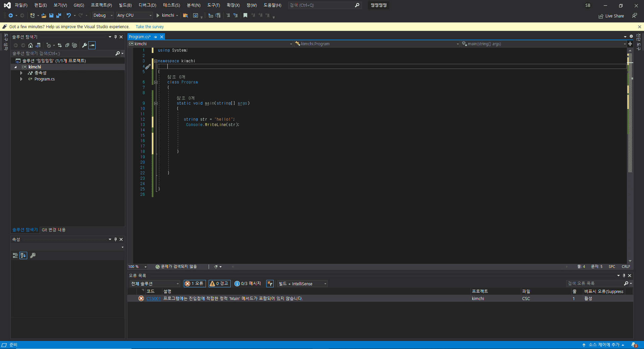
Task: Expand the Program.cs tree node
Action: tap(21, 79)
